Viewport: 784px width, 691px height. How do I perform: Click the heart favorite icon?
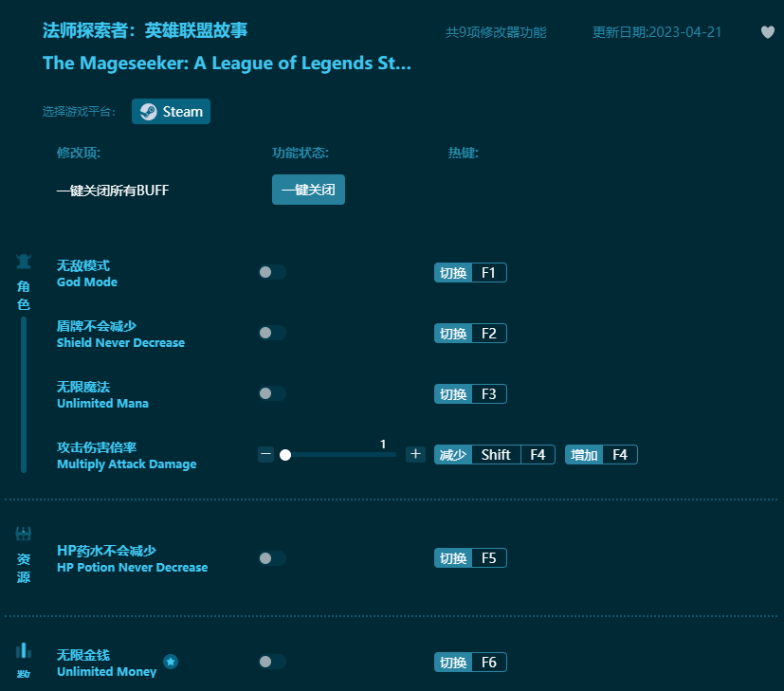pyautogui.click(x=767, y=32)
